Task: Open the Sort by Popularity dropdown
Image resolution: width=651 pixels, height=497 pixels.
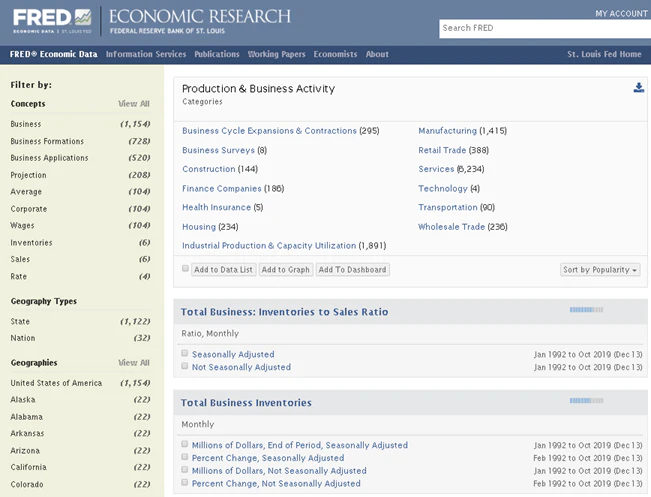Action: (x=600, y=270)
